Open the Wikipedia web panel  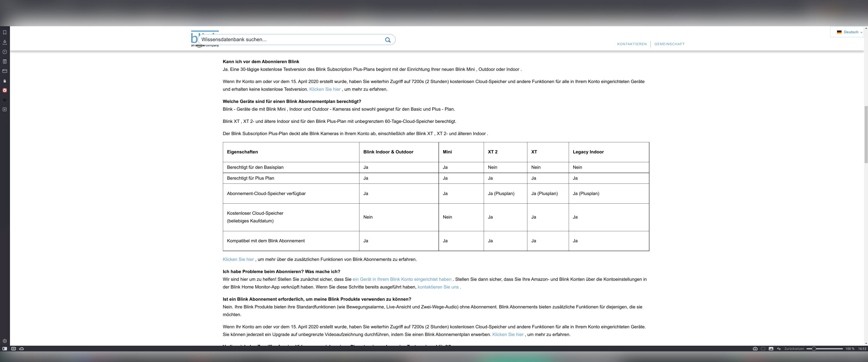click(x=5, y=100)
